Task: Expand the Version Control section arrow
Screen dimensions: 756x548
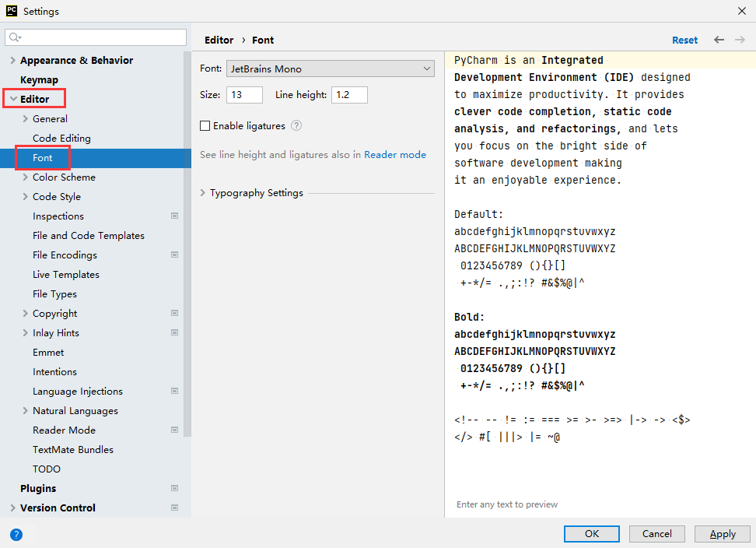Action: click(x=13, y=508)
